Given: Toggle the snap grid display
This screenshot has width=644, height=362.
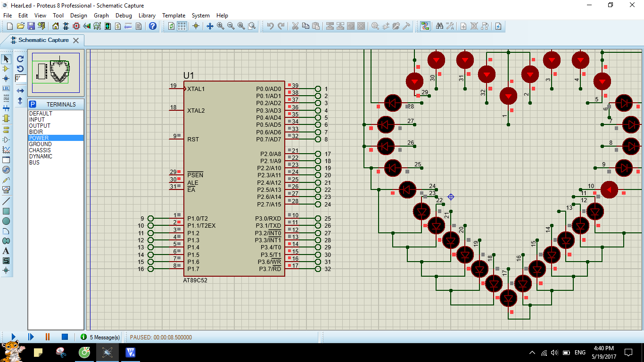Looking at the screenshot, I should [x=183, y=26].
